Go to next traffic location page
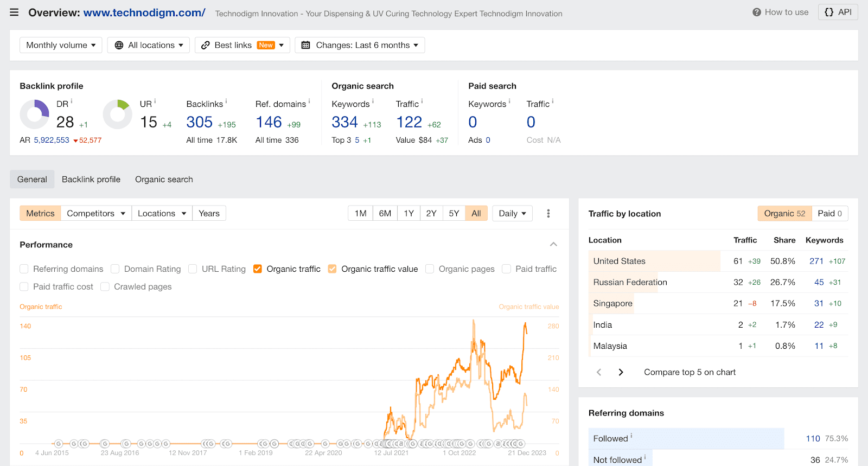The width and height of the screenshot is (868, 466). point(621,372)
